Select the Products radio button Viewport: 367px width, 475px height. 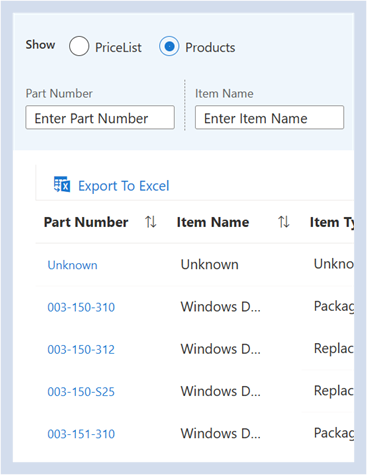[x=169, y=46]
